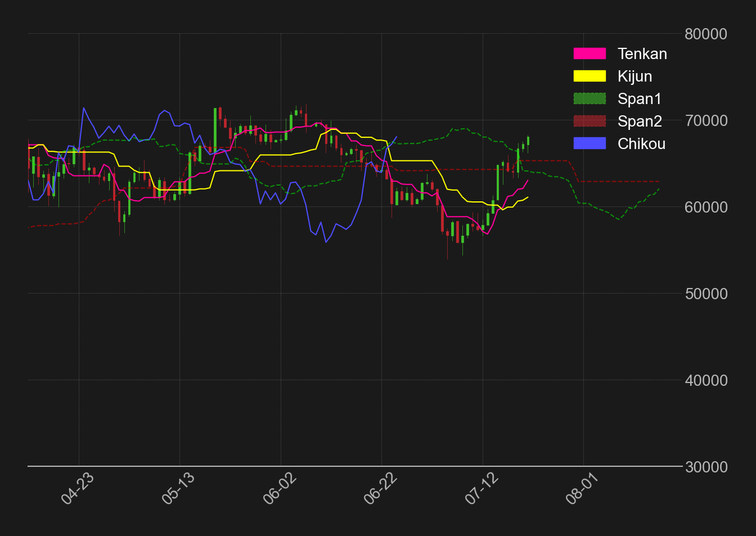Click the dark red Span2 swatch
Screen dimensions: 756x536
(589, 121)
